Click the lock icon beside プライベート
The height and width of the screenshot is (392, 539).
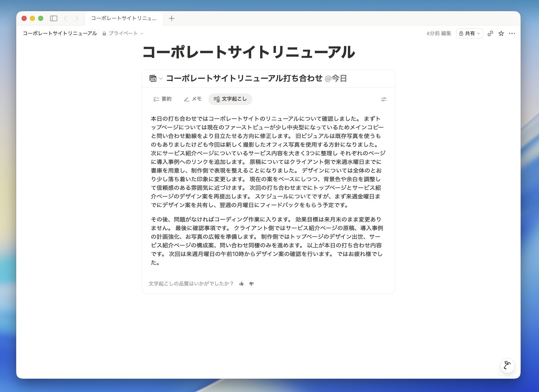(x=104, y=33)
